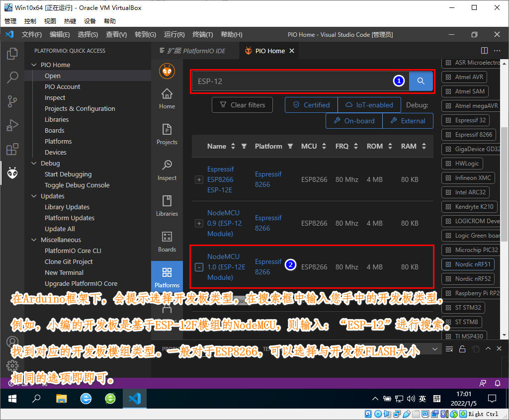Screen dimensions: 509x420
Task: Enable the On-board debug filter
Action: pos(353,120)
